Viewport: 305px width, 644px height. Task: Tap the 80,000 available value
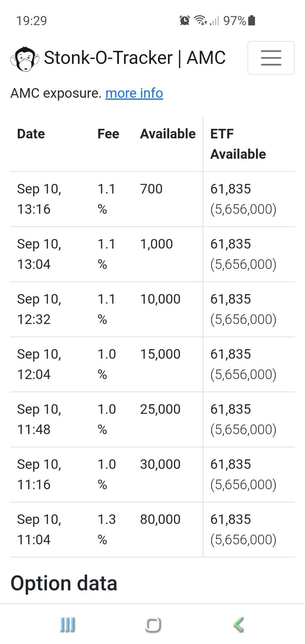(160, 519)
